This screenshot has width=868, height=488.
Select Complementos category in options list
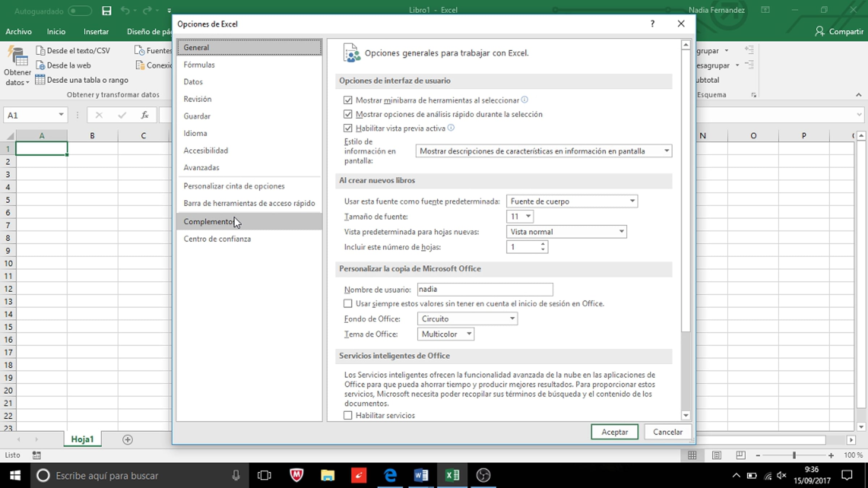tap(249, 221)
